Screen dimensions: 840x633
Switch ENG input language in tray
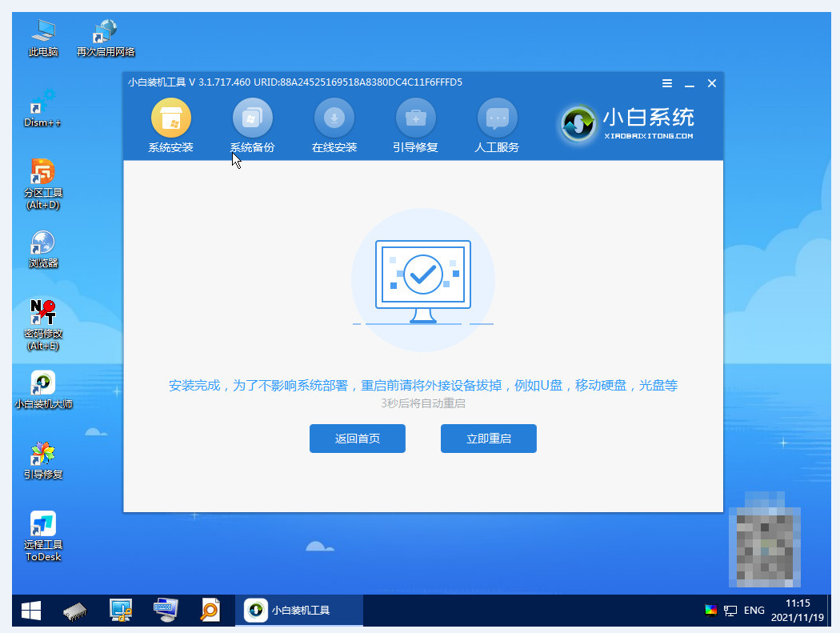[754, 611]
